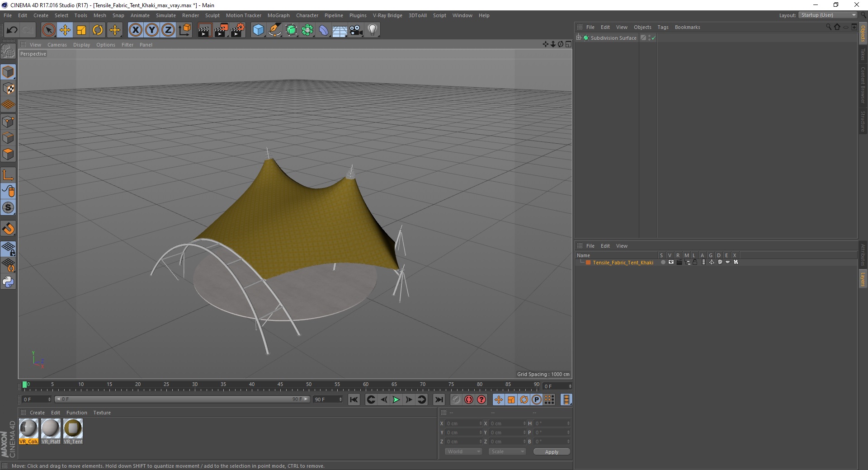Select the VR_Colu material thumbnail
This screenshot has width=868, height=470.
tap(28, 432)
